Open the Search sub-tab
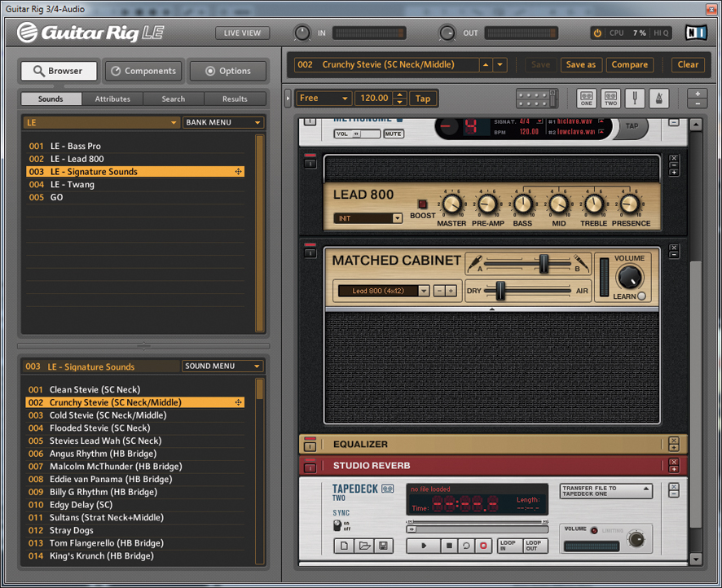The width and height of the screenshot is (722, 588). click(173, 99)
